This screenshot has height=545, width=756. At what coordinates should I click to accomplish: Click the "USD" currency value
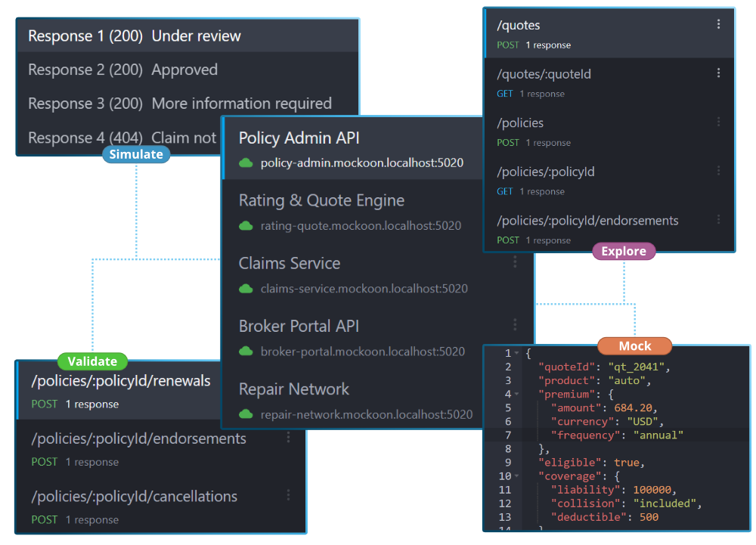coord(643,422)
